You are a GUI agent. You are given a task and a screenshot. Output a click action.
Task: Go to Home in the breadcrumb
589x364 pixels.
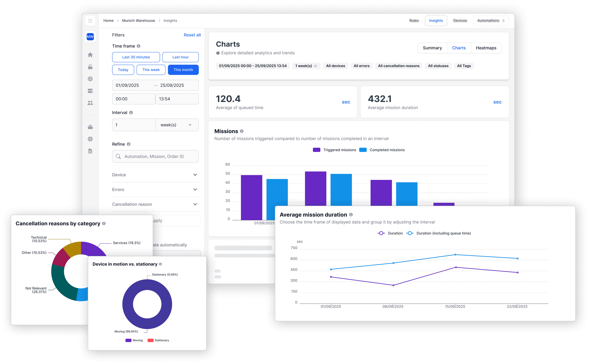108,21
